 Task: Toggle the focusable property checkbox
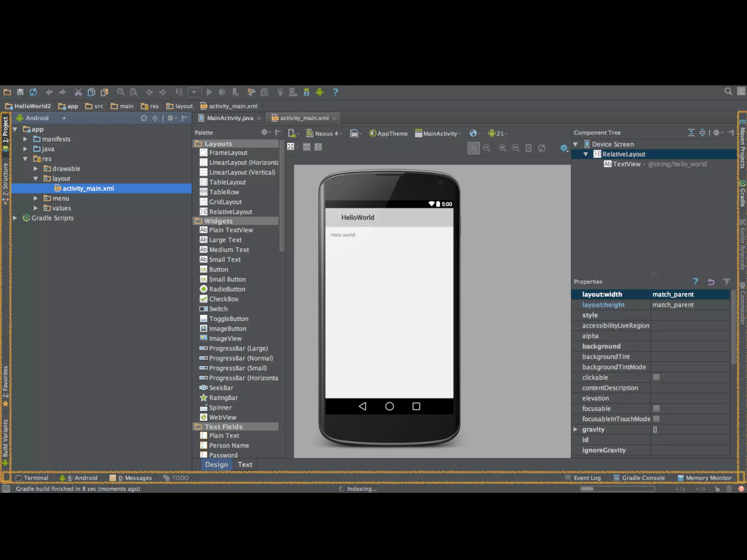coord(656,408)
